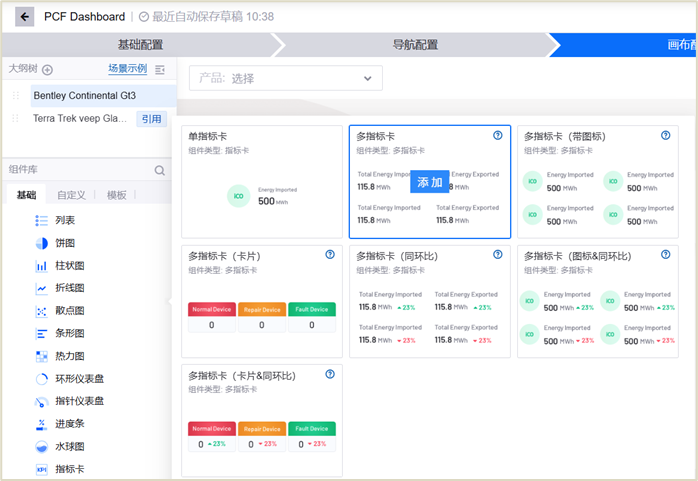
Task: Click the search icon in 组件库
Action: coord(160,171)
